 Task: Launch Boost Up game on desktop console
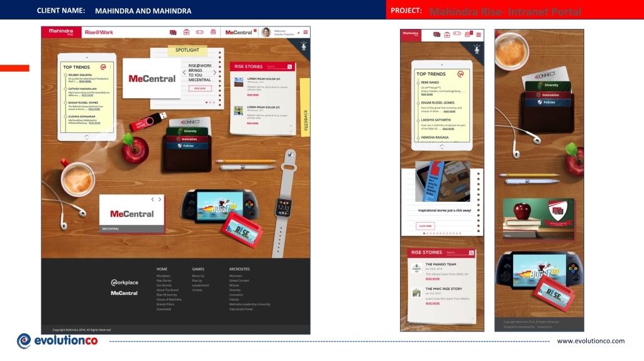click(x=219, y=206)
